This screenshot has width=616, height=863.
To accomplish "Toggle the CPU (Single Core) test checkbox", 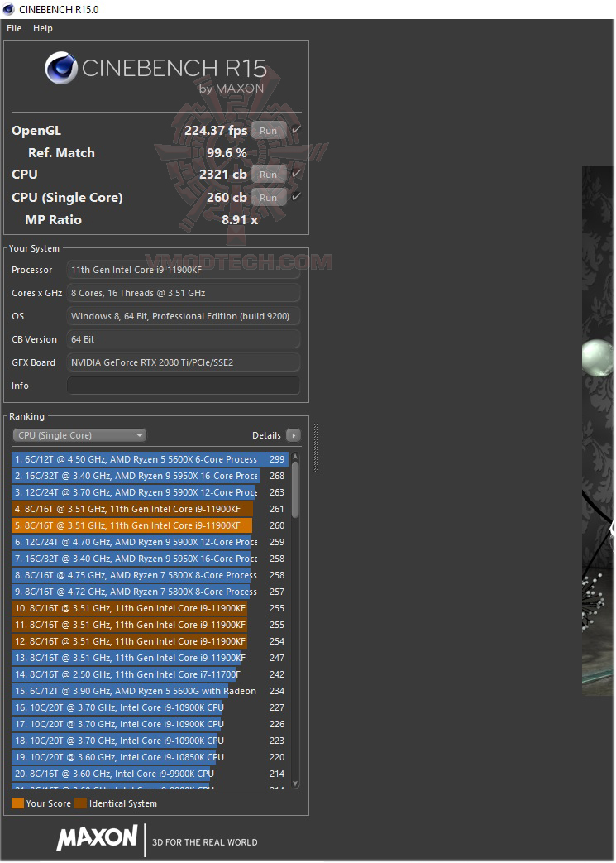I will click(297, 197).
